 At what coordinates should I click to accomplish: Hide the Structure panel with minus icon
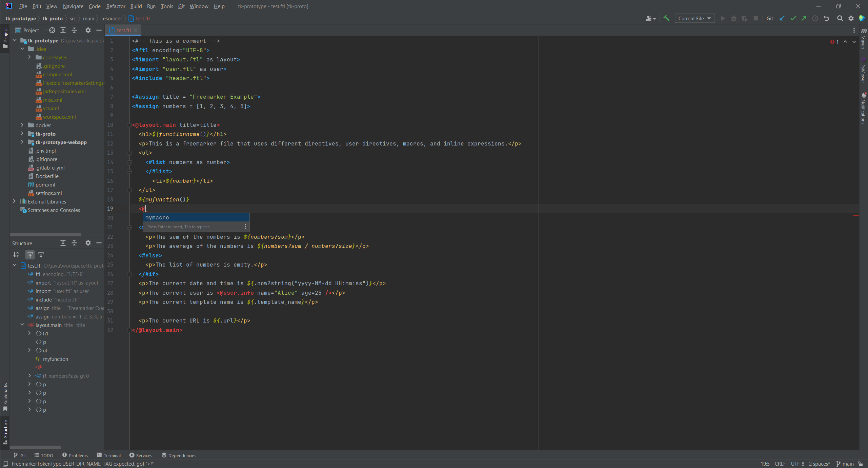[x=99, y=243]
